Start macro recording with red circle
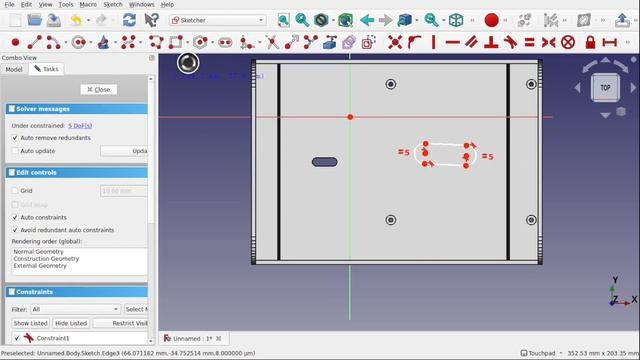Viewport: 640px width, 360px height. (x=491, y=20)
